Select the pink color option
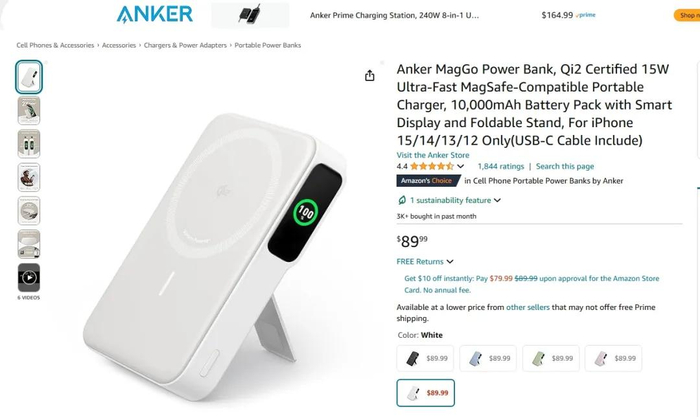700x417 pixels. tap(613, 358)
